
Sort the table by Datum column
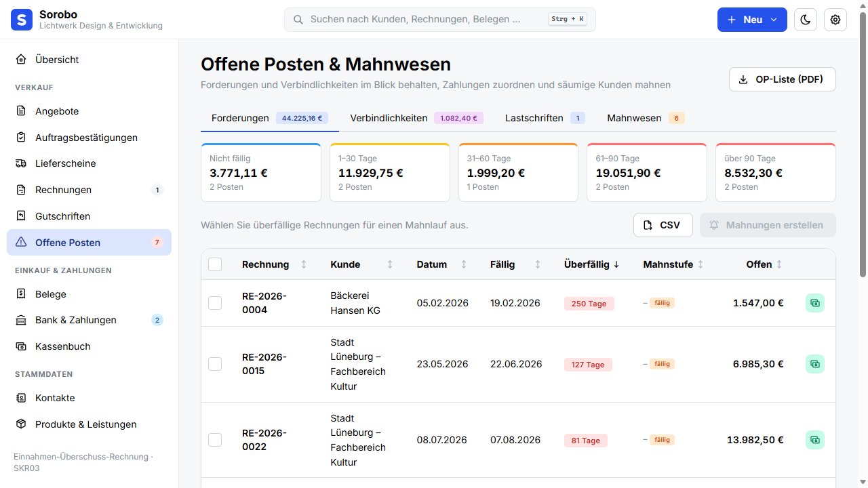(x=442, y=264)
